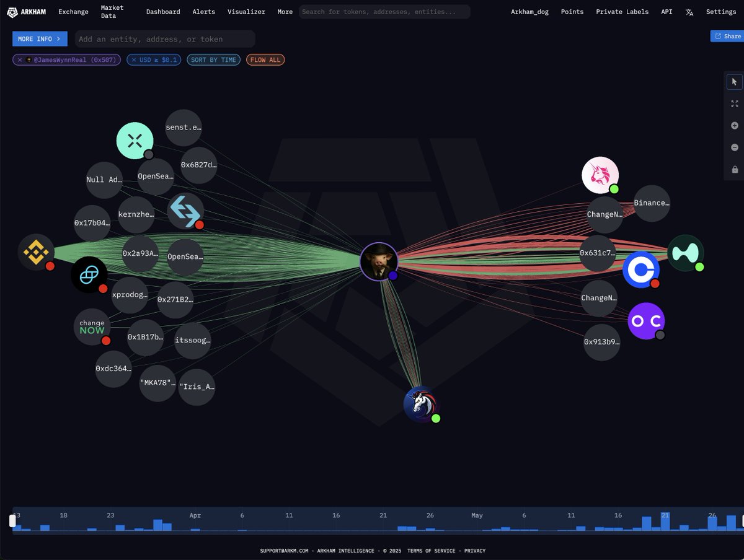744x560 pixels.
Task: Open the Privacy footer link
Action: point(475,551)
